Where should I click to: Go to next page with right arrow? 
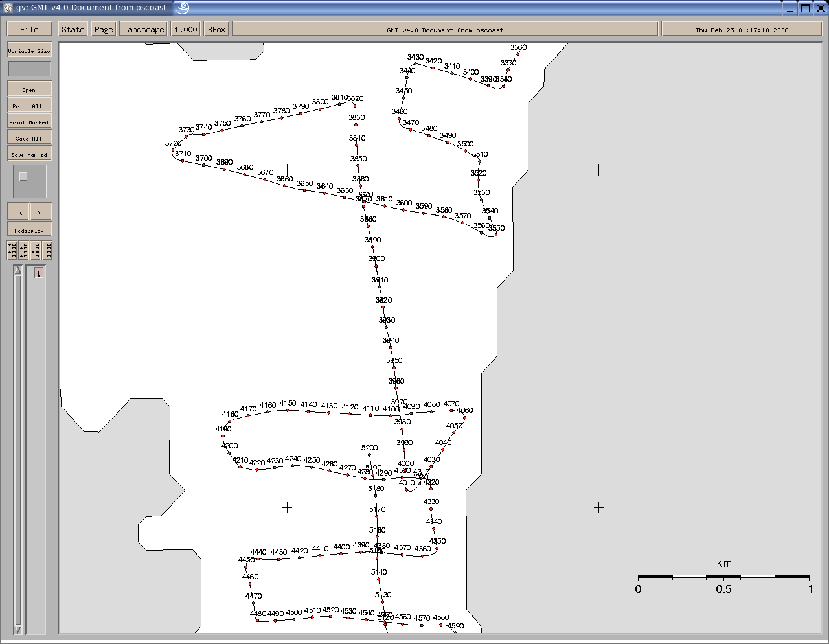[40, 212]
